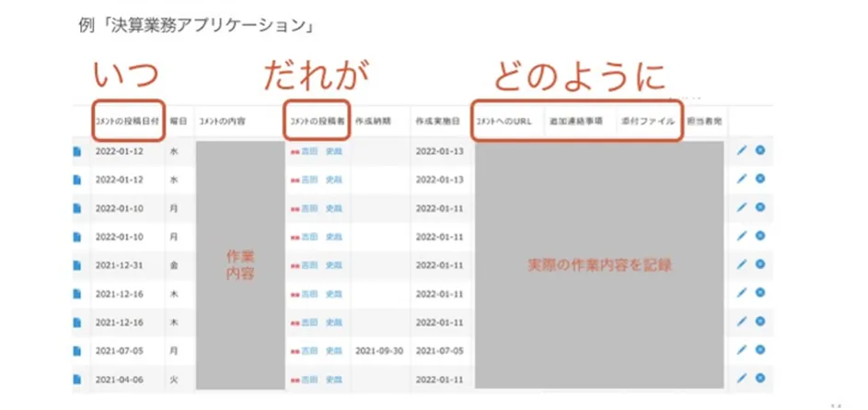This screenshot has width=868, height=410.
Task: Select the 作成納期 value 2021-09-30
Action: click(x=379, y=351)
